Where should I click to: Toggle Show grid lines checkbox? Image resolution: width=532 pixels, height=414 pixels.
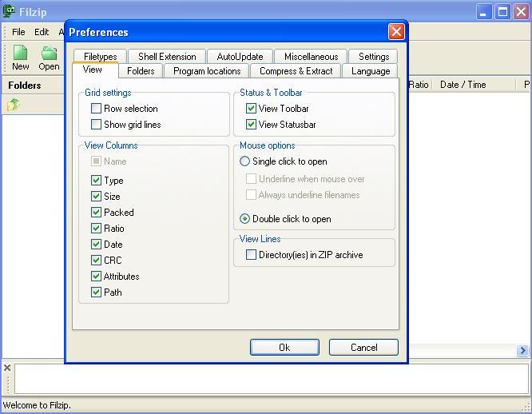(x=96, y=125)
